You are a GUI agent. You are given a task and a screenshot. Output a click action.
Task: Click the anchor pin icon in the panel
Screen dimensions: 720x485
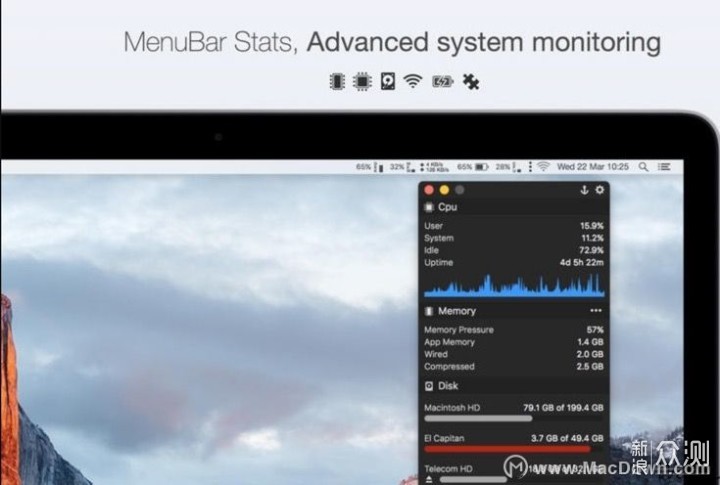point(584,190)
